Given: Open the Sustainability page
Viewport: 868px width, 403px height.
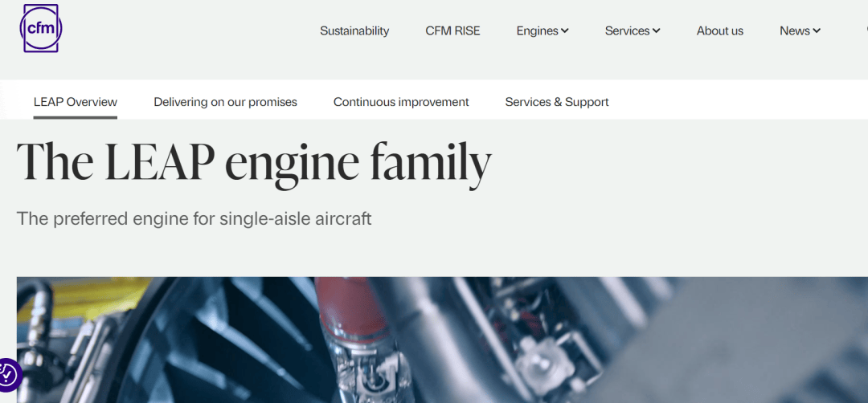Looking at the screenshot, I should (x=354, y=31).
